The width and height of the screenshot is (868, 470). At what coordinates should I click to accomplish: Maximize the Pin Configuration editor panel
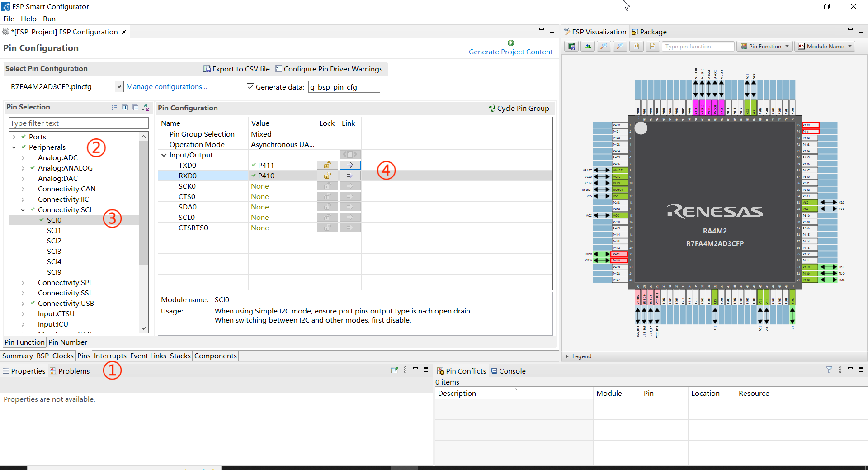[552, 30]
